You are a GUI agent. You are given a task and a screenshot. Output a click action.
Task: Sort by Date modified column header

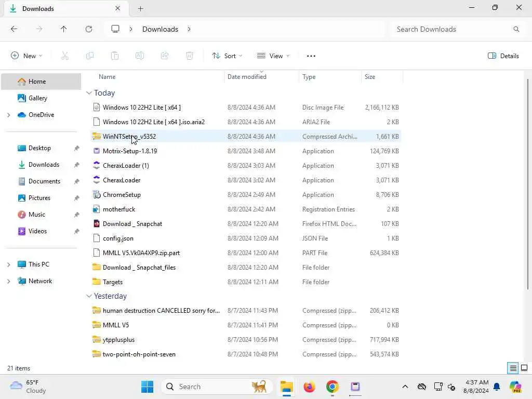pos(247,77)
